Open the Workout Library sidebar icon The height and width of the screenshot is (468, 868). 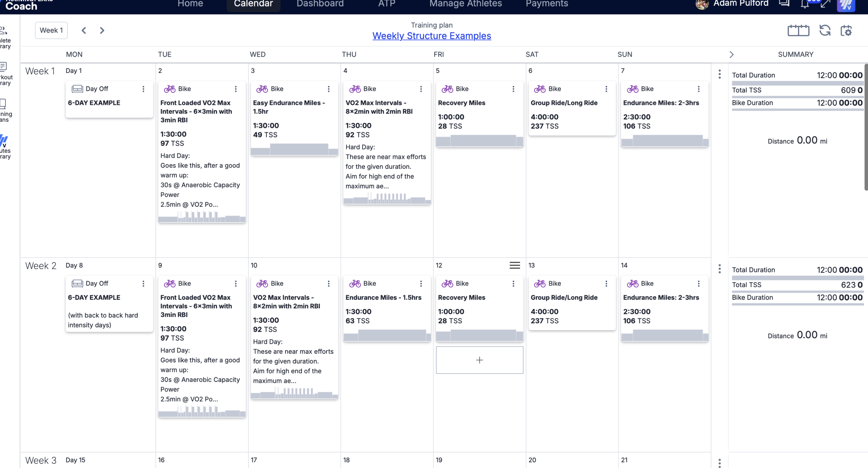pos(5,73)
